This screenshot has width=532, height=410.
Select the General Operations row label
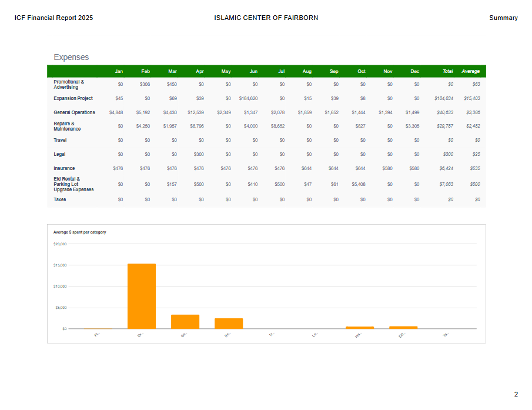pyautogui.click(x=74, y=112)
